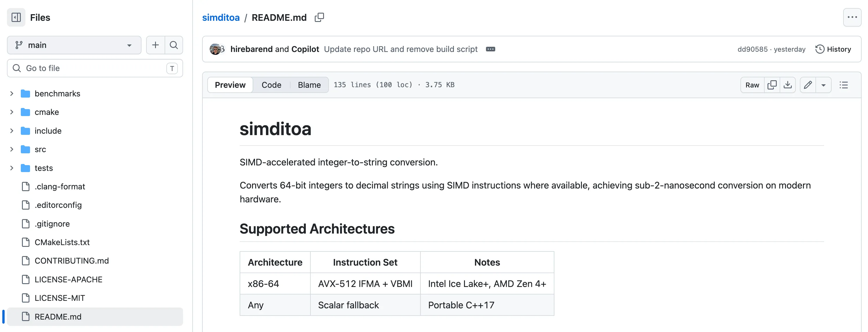Copy raw file contents icon
868x332 pixels.
click(x=772, y=85)
